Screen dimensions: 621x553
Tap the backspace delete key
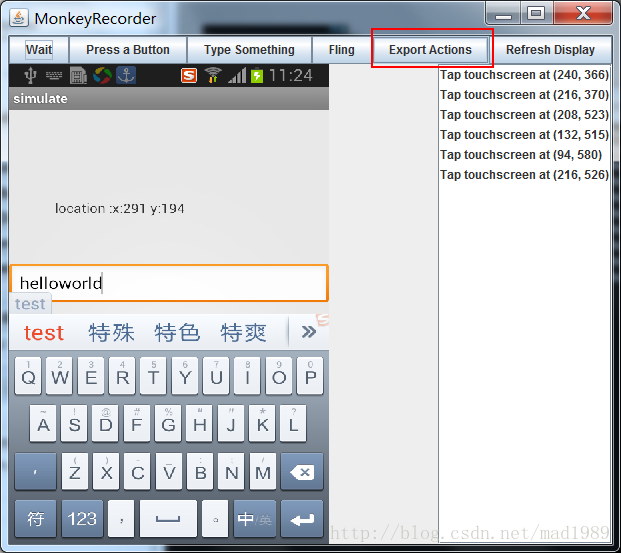pos(302,471)
